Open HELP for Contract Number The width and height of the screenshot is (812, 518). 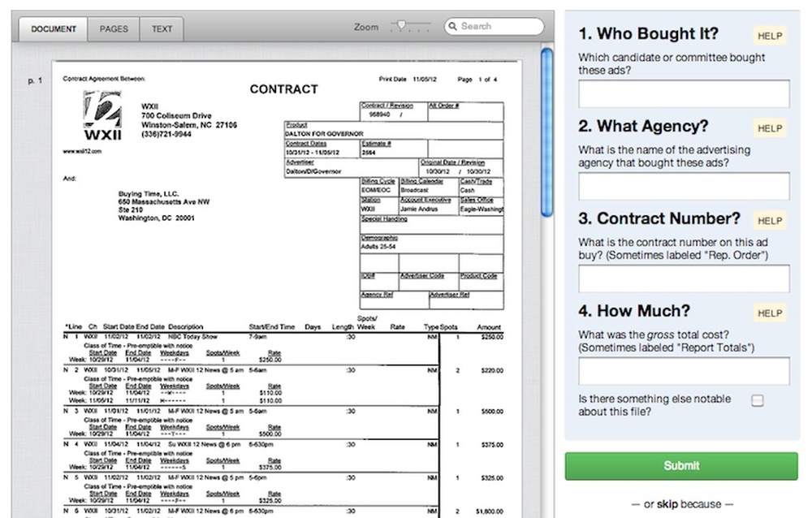pyautogui.click(x=770, y=221)
